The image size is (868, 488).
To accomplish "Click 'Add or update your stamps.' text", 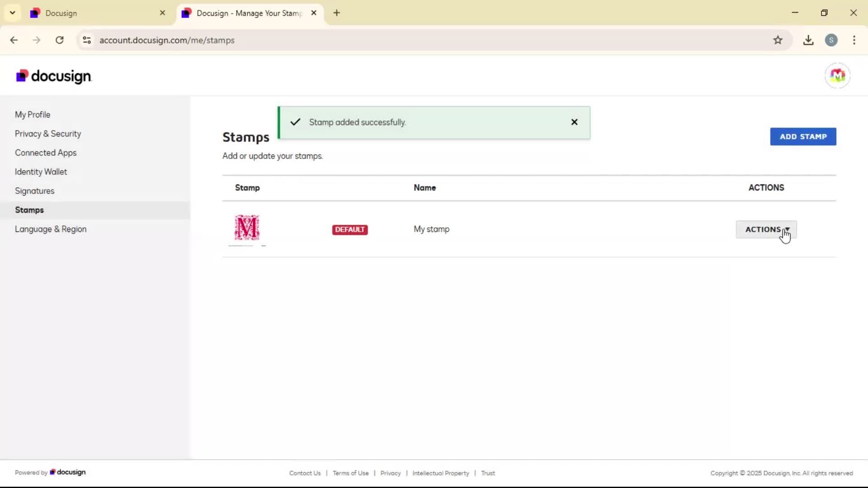I will click(x=273, y=156).
